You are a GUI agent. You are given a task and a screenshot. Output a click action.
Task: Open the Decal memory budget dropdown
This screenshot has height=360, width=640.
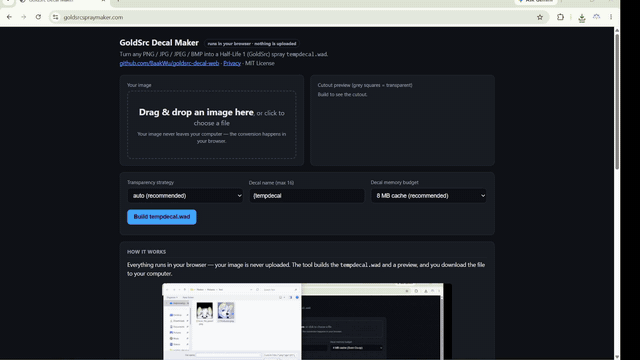coord(429,196)
